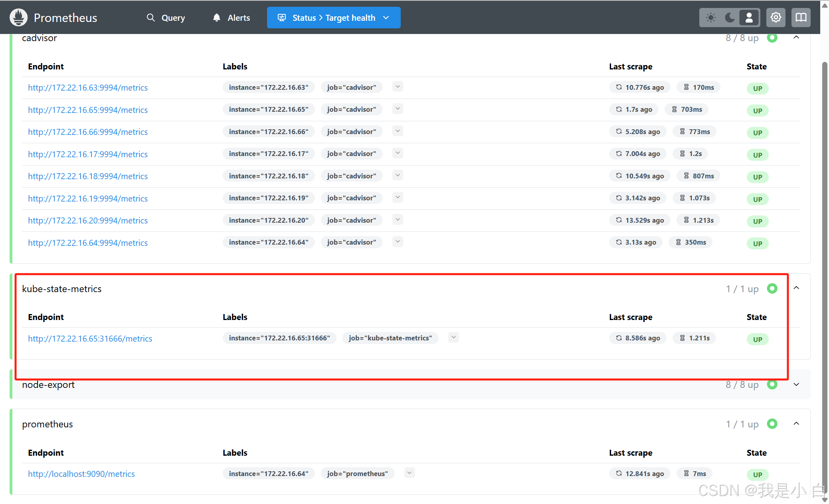
Task: Switch to dark theme moon icon
Action: [730, 18]
